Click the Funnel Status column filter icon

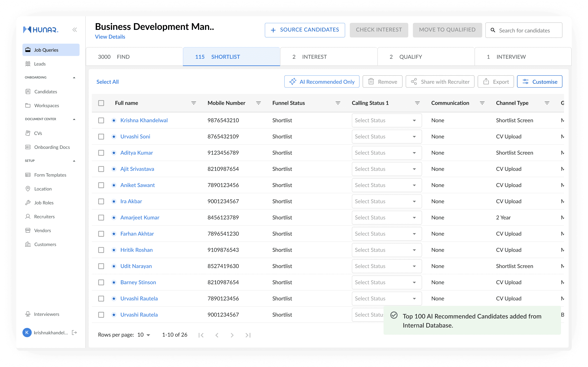click(338, 103)
